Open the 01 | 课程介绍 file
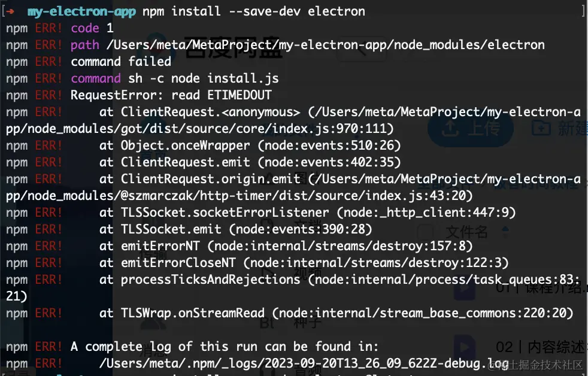Screen dimensions: 588x376 [539, 287]
